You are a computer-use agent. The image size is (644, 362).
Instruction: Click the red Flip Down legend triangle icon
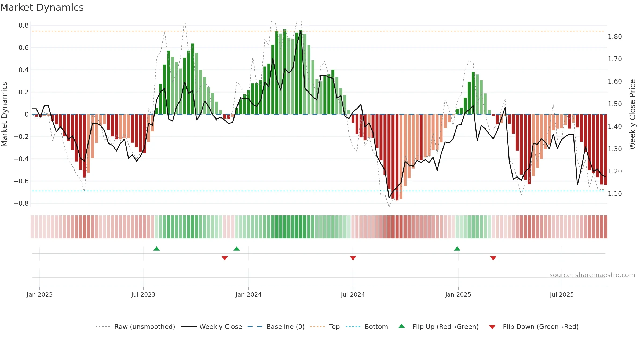492,327
